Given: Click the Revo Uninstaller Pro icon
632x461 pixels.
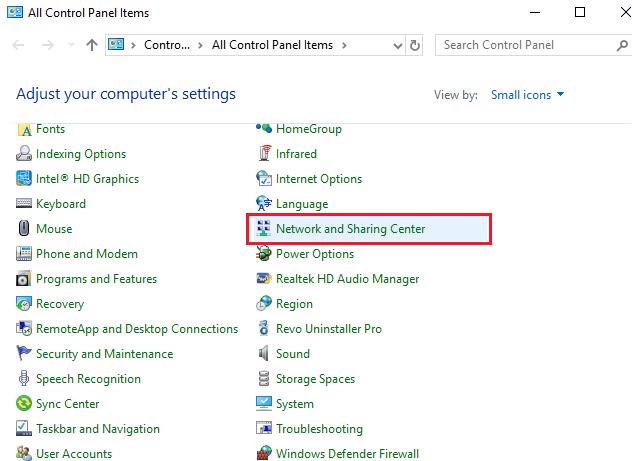Looking at the screenshot, I should coord(264,329).
